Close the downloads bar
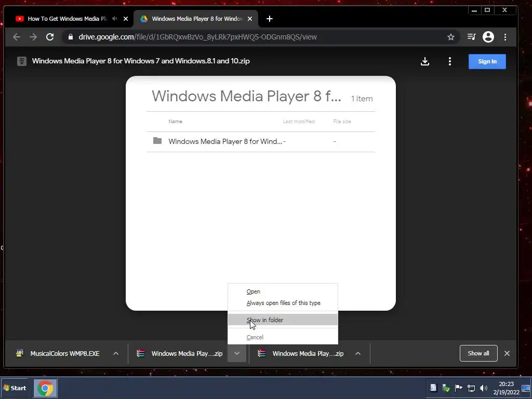 point(507,353)
